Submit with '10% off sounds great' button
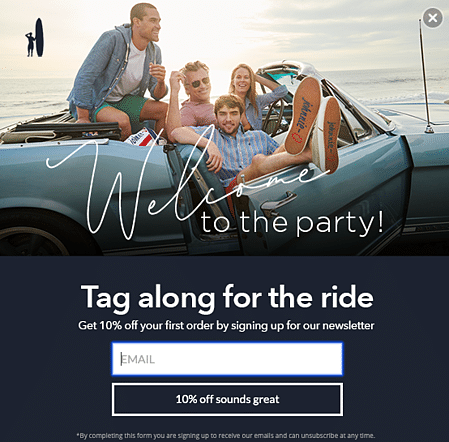 click(227, 399)
